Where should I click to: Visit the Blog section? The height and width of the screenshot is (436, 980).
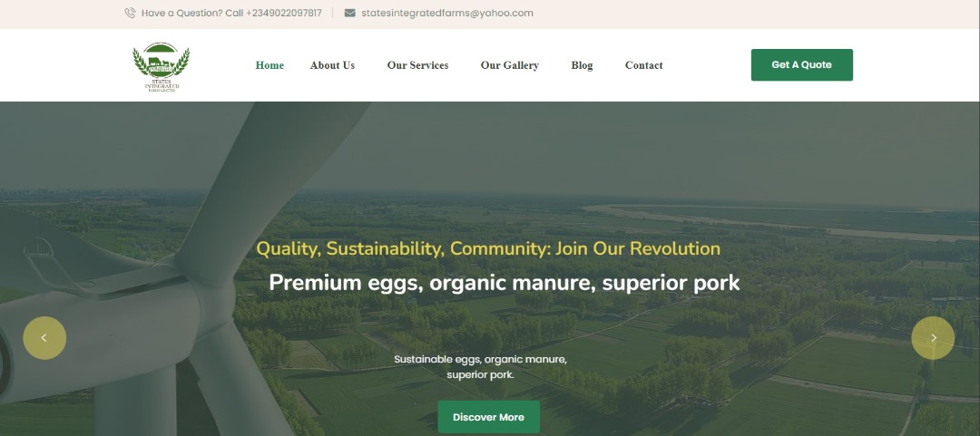pyautogui.click(x=582, y=65)
